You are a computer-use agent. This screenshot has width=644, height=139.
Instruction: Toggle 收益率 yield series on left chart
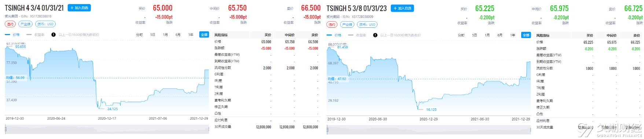coord(35,35)
